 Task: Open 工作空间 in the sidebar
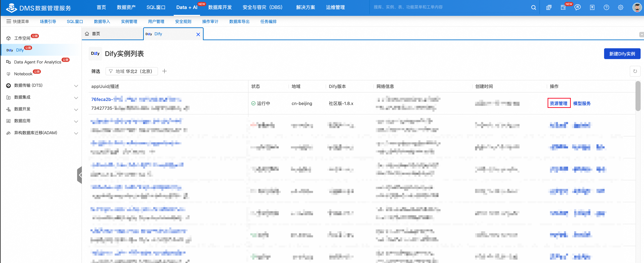point(22,38)
